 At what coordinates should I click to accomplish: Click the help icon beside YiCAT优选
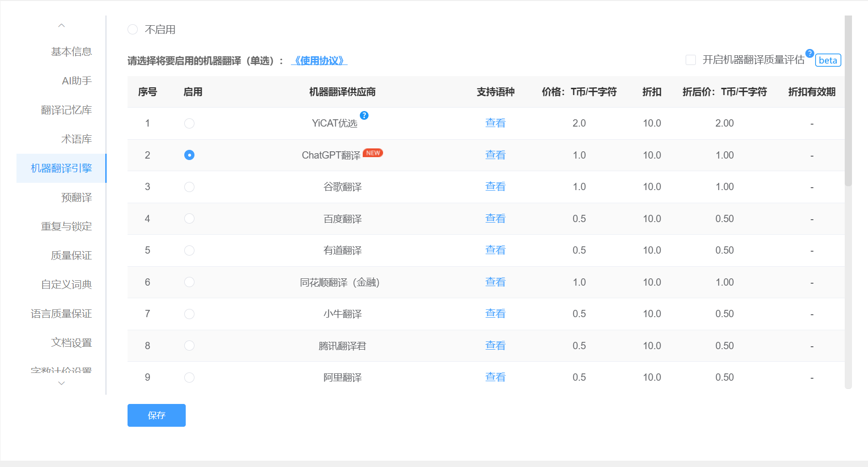(x=364, y=115)
